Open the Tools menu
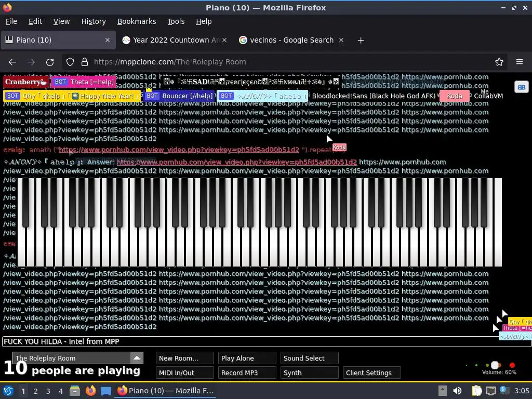The height and width of the screenshot is (399, 532). (x=176, y=21)
